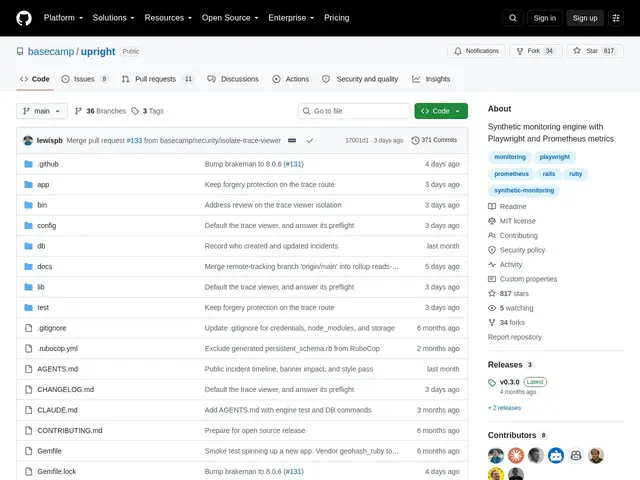Switch to the Pull requests tab
The width and height of the screenshot is (640, 480).
pos(157,79)
